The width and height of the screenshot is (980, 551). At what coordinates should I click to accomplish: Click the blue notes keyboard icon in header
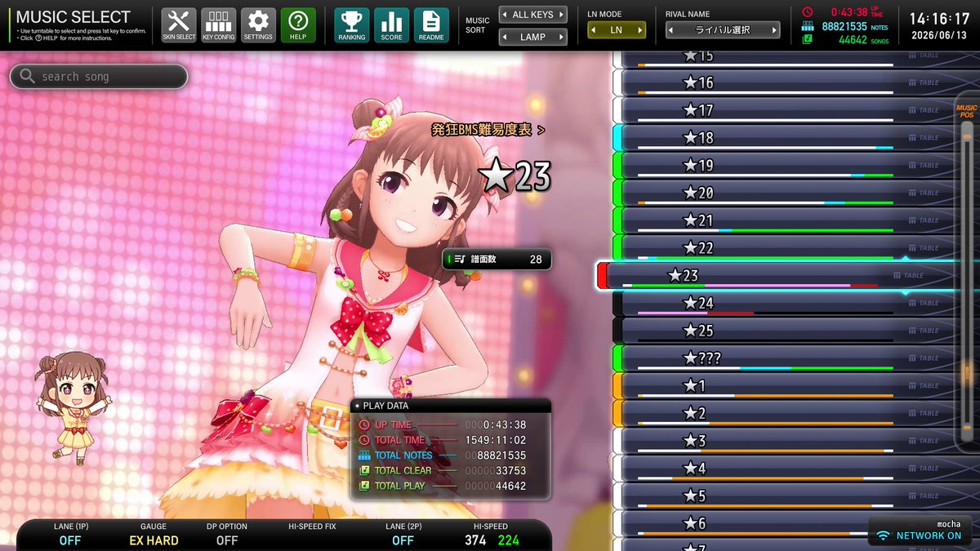pyautogui.click(x=808, y=26)
